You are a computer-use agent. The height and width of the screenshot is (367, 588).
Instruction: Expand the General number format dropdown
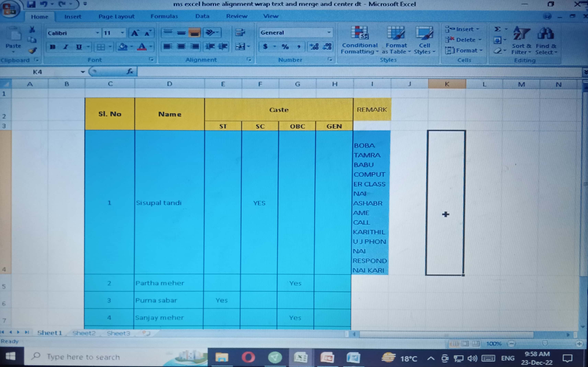(329, 32)
